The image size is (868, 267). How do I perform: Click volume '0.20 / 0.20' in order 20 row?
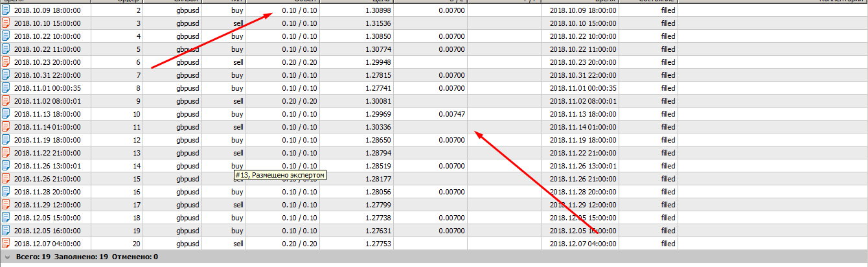(300, 244)
